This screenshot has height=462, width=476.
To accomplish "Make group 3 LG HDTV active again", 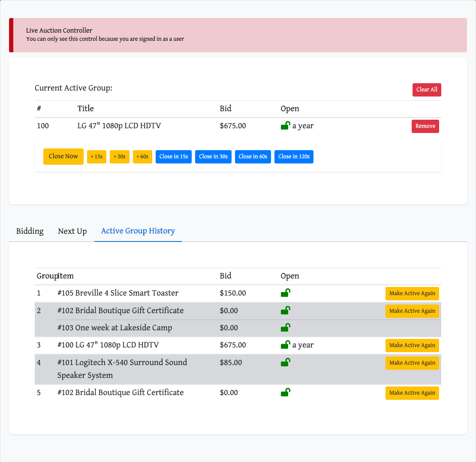I will point(412,345).
